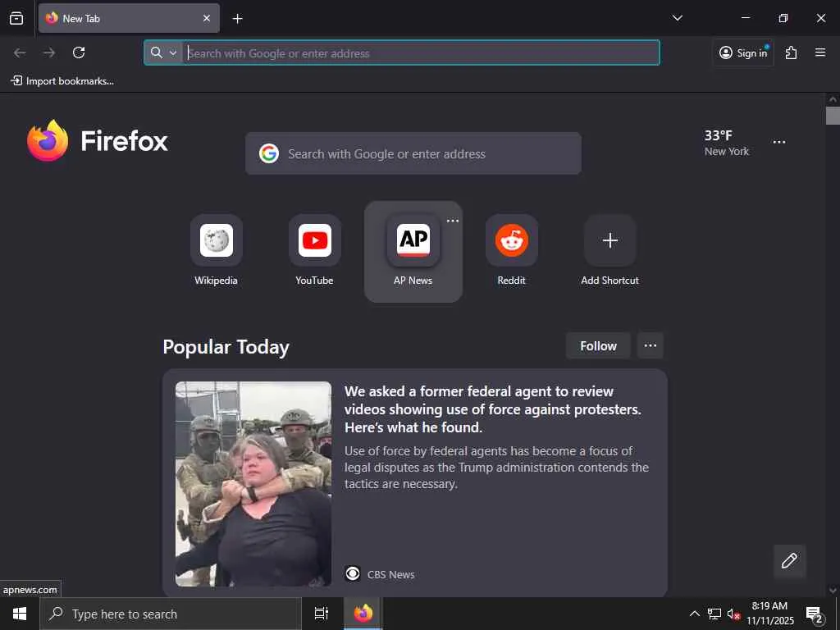Viewport: 840px width, 630px height.
Task: Select Firefox in the taskbar
Action: click(363, 614)
